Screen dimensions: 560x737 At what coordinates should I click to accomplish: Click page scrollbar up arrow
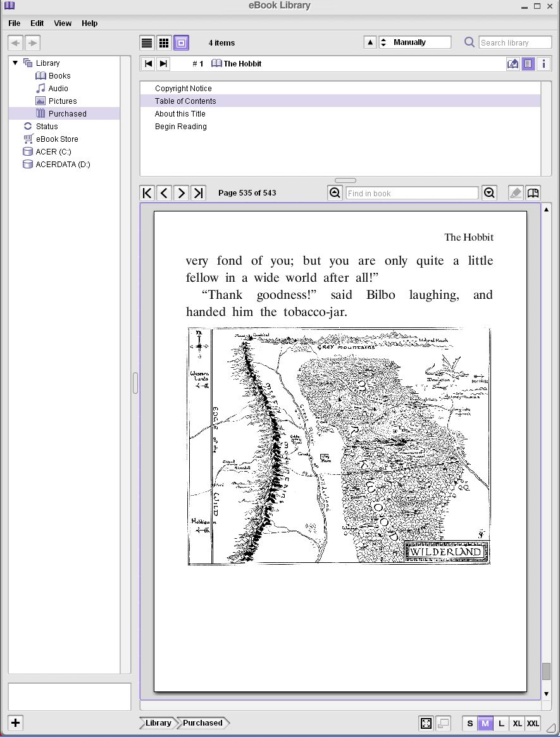546,210
